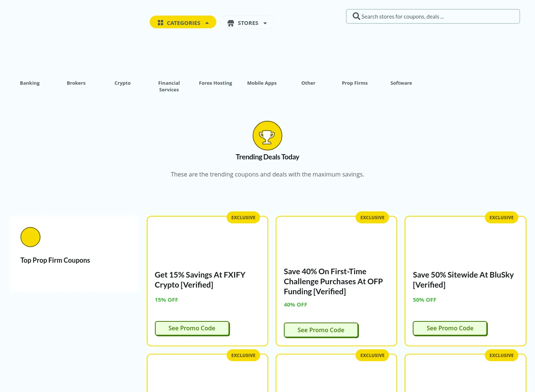
Task: Open OFP Funding 40% deal title
Action: [x=333, y=281]
